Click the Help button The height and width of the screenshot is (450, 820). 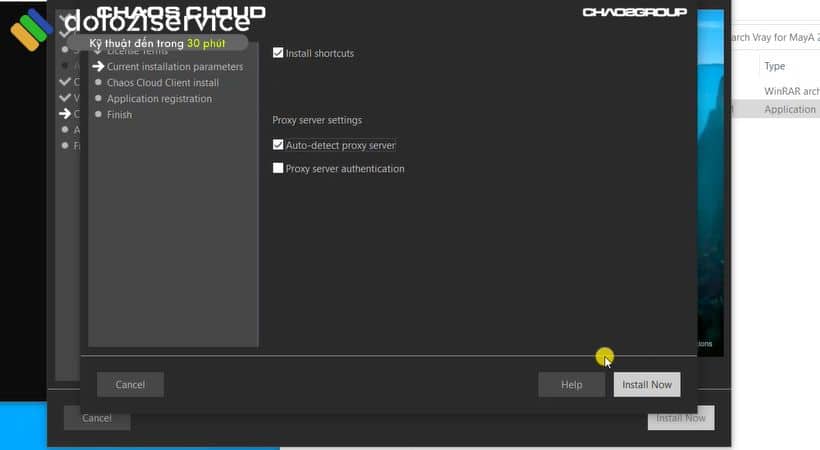coord(571,385)
